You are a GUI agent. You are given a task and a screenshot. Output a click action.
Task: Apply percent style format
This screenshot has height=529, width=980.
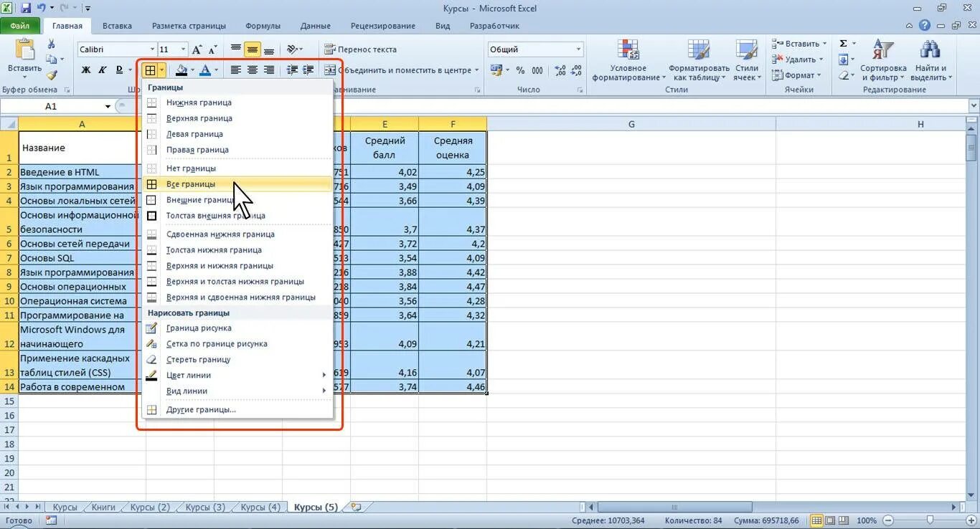[520, 70]
